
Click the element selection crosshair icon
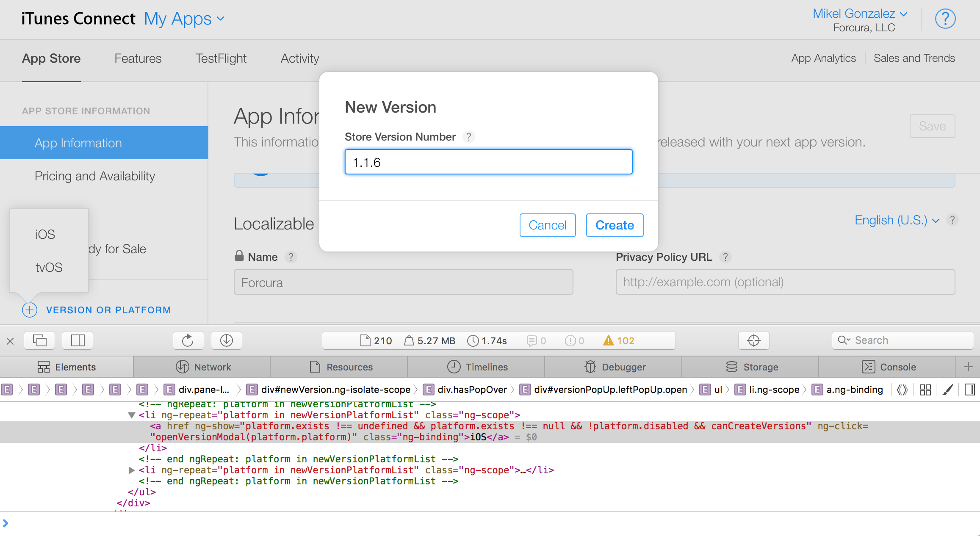(x=753, y=340)
